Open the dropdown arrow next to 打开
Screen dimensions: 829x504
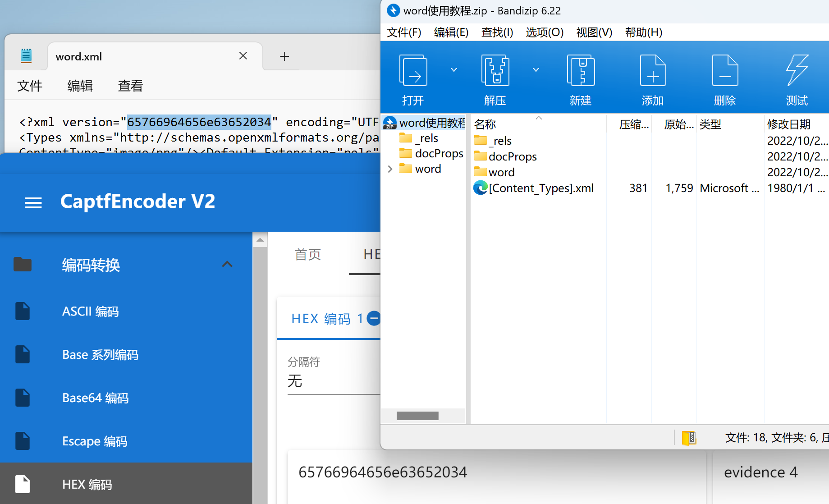click(x=454, y=70)
